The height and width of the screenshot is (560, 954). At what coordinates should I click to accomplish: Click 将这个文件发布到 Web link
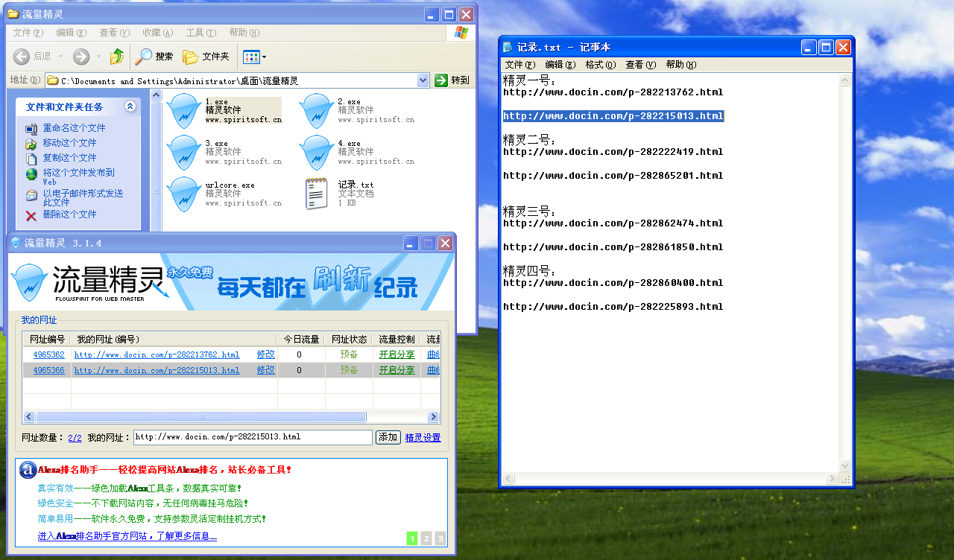pyautogui.click(x=78, y=176)
